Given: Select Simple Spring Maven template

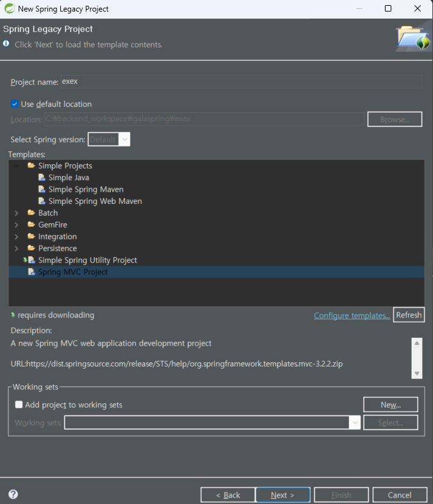Looking at the screenshot, I should coord(86,189).
